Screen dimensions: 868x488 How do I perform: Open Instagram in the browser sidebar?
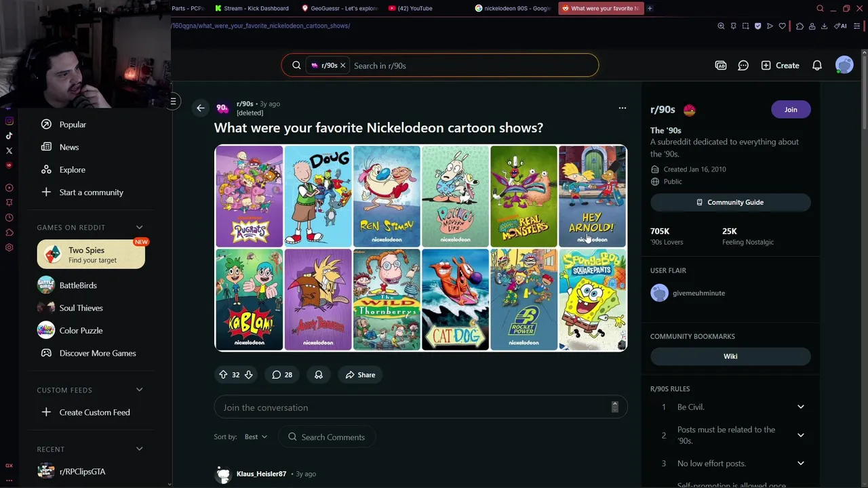coord(9,121)
